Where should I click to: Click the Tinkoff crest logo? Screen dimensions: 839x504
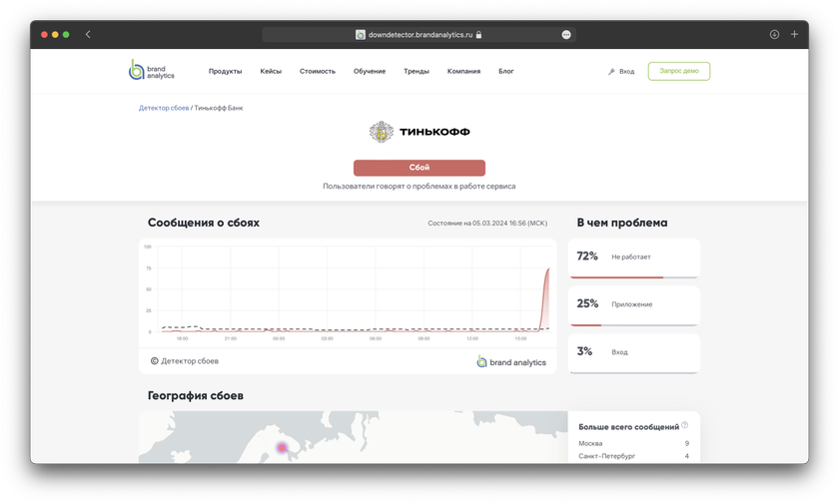click(x=381, y=132)
